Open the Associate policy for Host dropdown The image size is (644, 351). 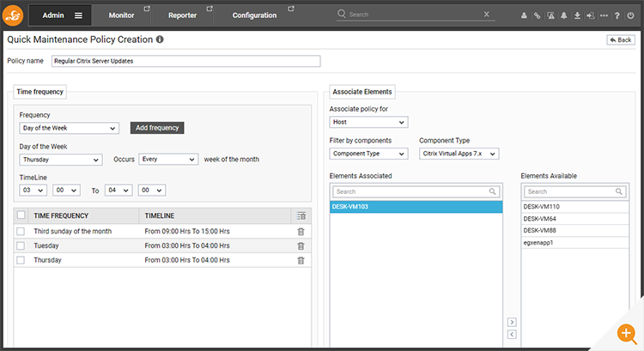coord(369,123)
